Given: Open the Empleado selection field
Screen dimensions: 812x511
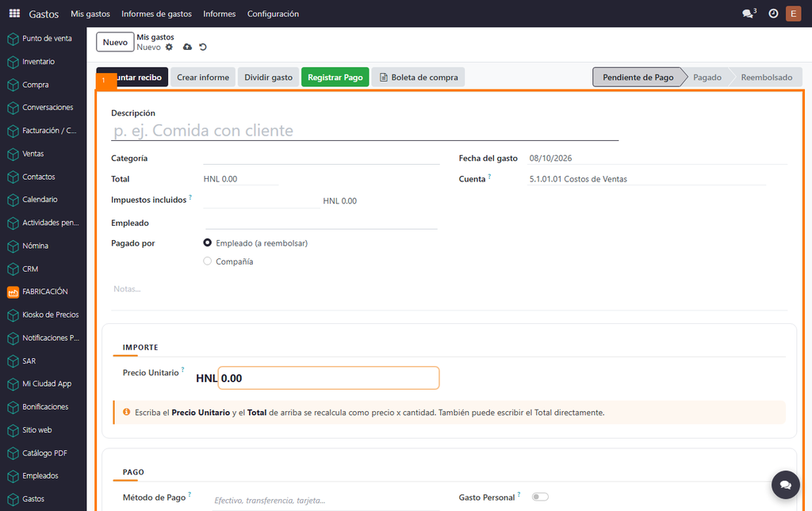Looking at the screenshot, I should 321,223.
